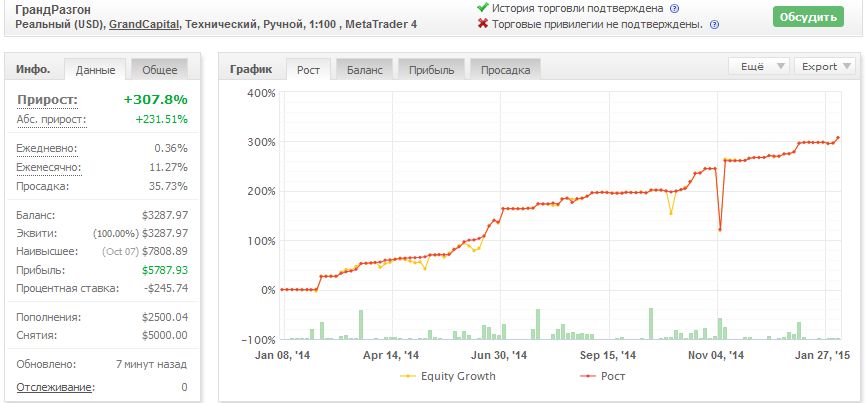Open the Ещё dropdown menu

point(759,66)
